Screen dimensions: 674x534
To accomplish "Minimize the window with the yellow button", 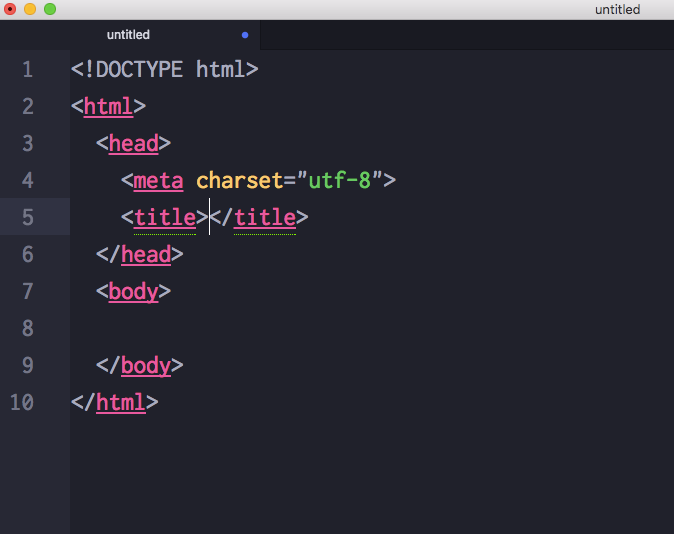I will (x=30, y=9).
